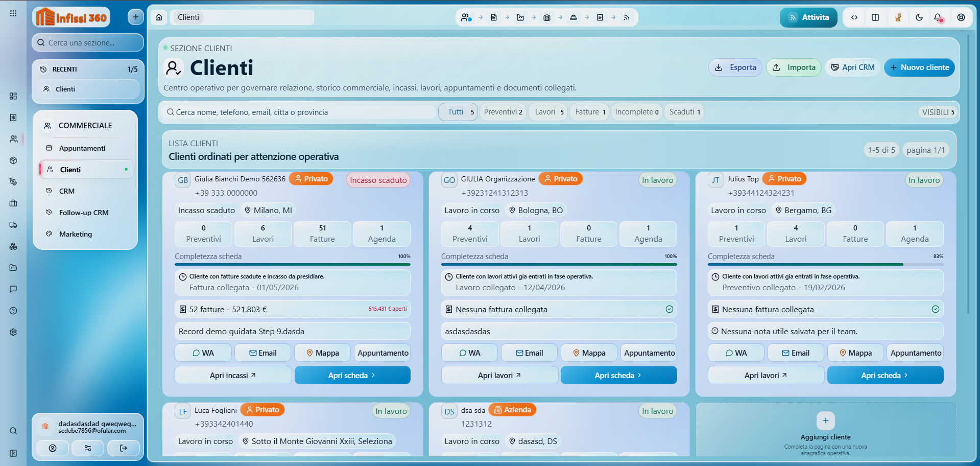Click Importa button
980x466 pixels.
(x=794, y=67)
